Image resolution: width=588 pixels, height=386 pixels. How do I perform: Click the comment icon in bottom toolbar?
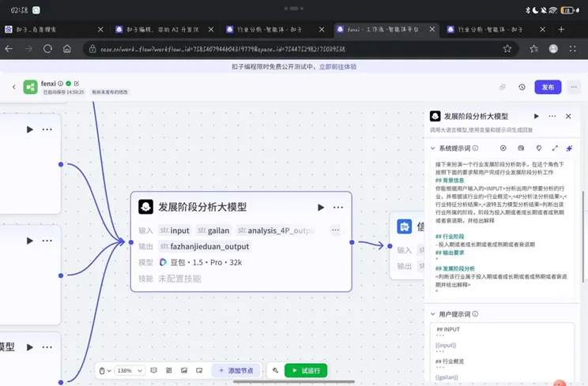153,370
